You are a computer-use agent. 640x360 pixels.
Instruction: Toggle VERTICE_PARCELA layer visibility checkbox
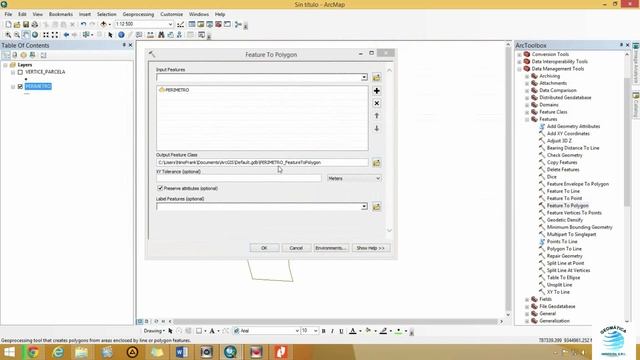[20, 72]
